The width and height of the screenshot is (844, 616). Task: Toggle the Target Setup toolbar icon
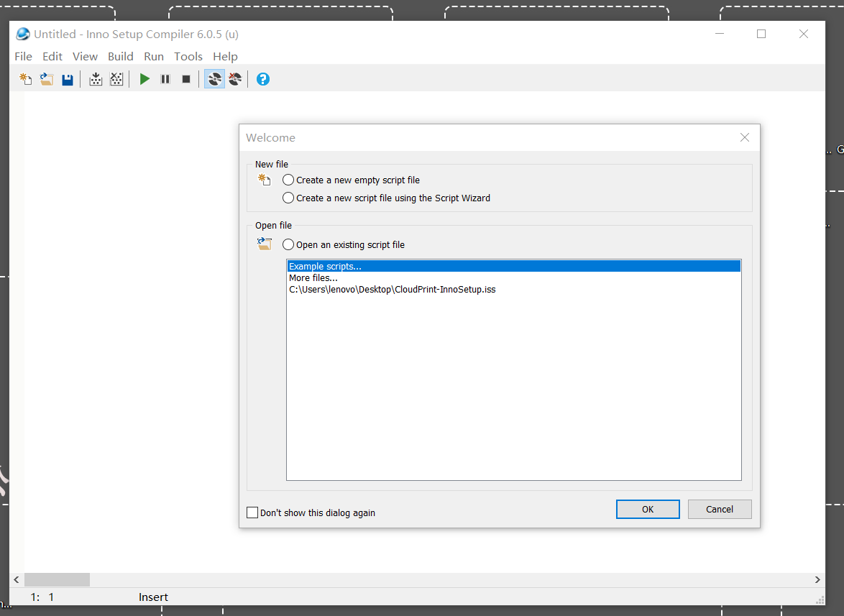(x=214, y=79)
